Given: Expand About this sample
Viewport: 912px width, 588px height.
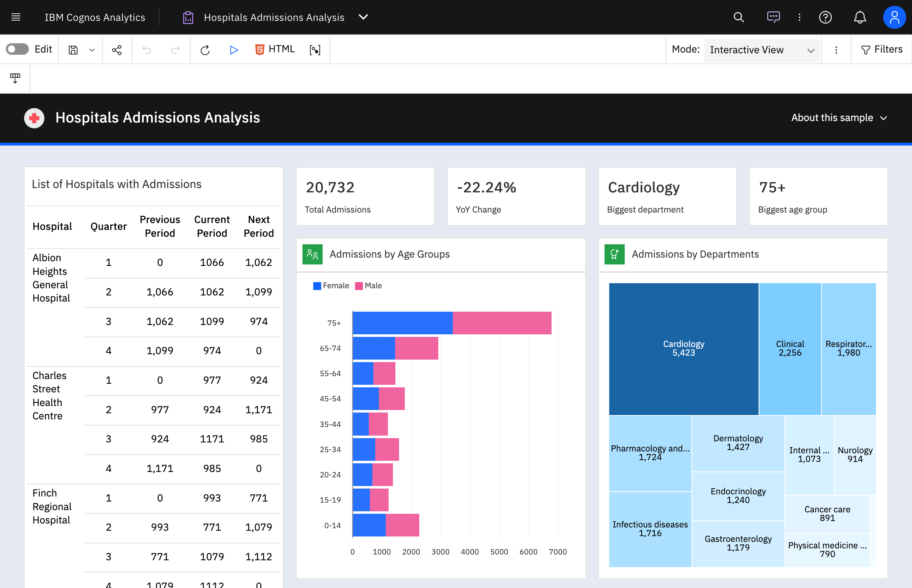Looking at the screenshot, I should click(839, 118).
